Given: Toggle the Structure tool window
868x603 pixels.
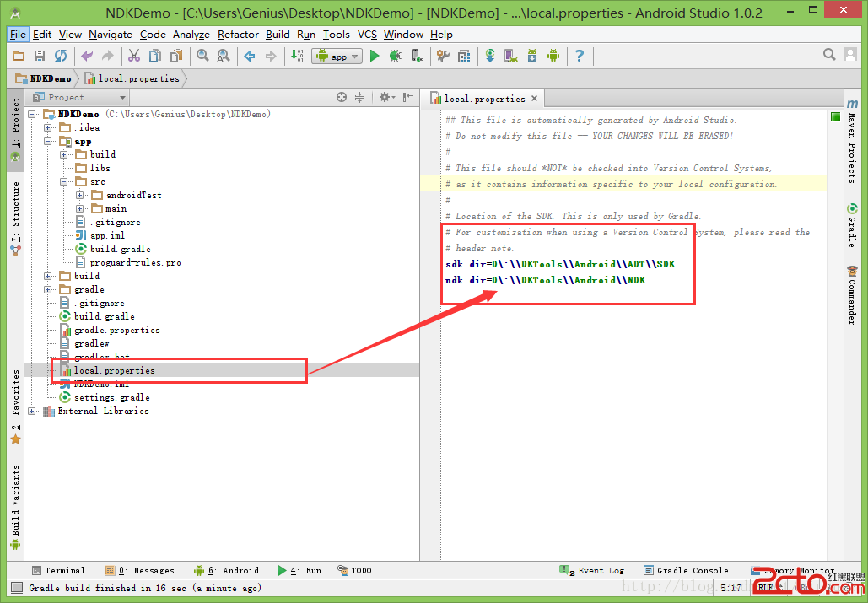Looking at the screenshot, I should click(x=15, y=211).
